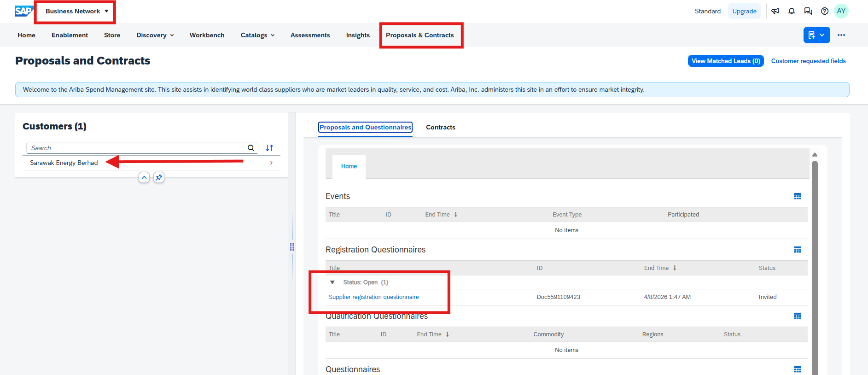Viewport: 868px width, 375px height.
Task: Go to the Home menu item
Action: [x=26, y=35]
